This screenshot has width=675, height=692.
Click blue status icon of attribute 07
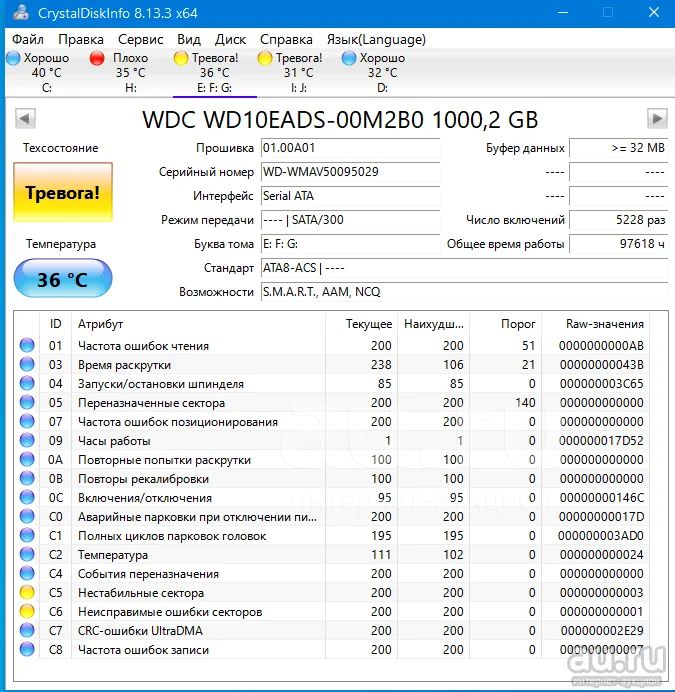click(27, 421)
